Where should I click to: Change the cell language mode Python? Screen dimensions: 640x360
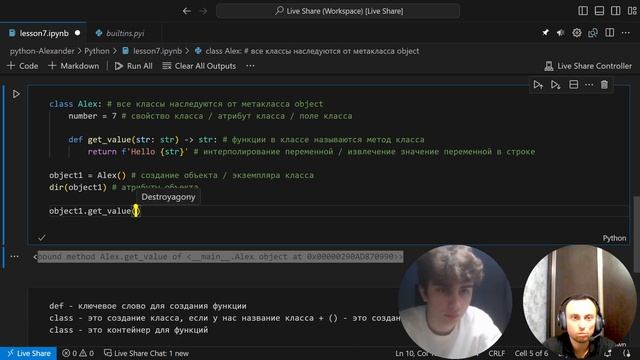(614, 238)
